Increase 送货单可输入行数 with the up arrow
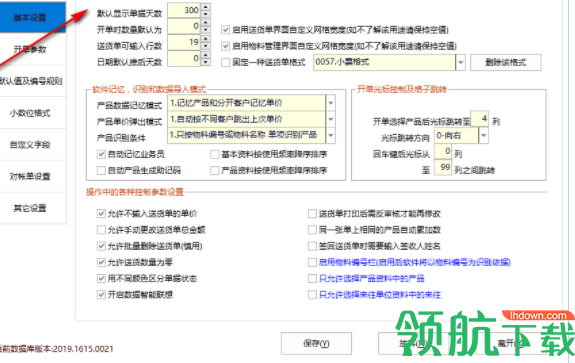This screenshot has width=575, height=363. pos(206,38)
